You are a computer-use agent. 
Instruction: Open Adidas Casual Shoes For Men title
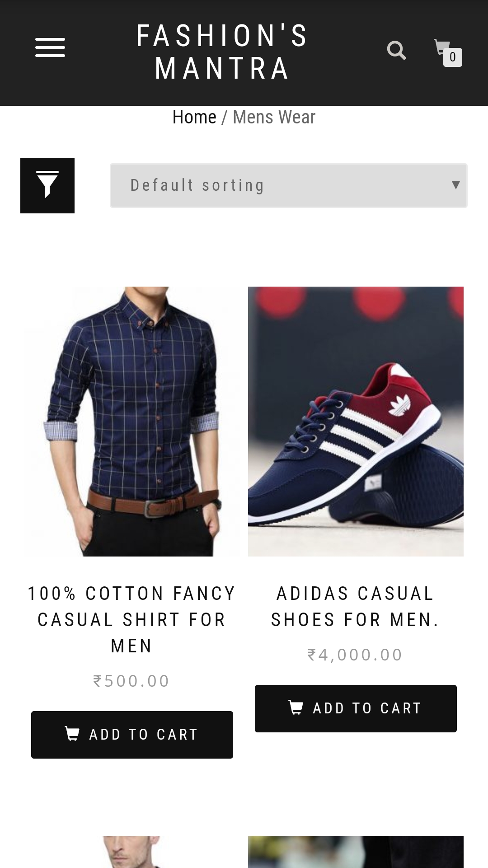pyautogui.click(x=355, y=606)
